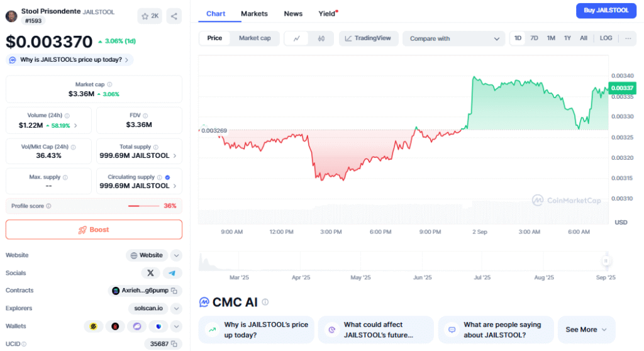Click the Total supply info icon

(156, 147)
